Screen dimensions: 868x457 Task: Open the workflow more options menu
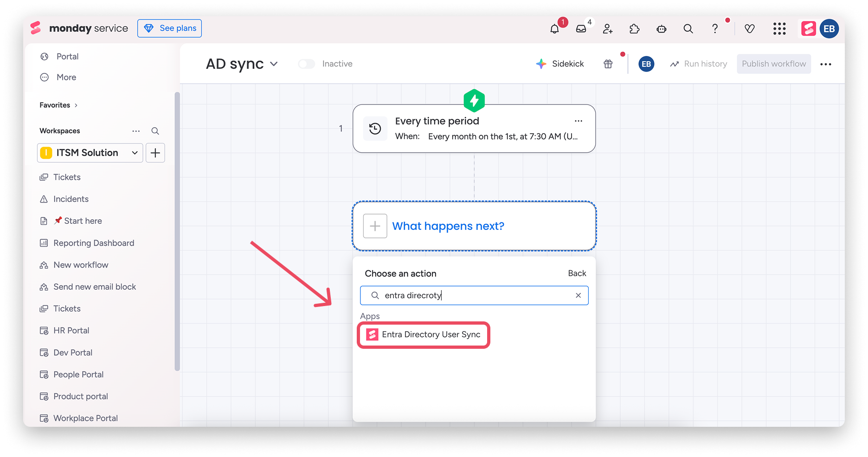click(826, 64)
